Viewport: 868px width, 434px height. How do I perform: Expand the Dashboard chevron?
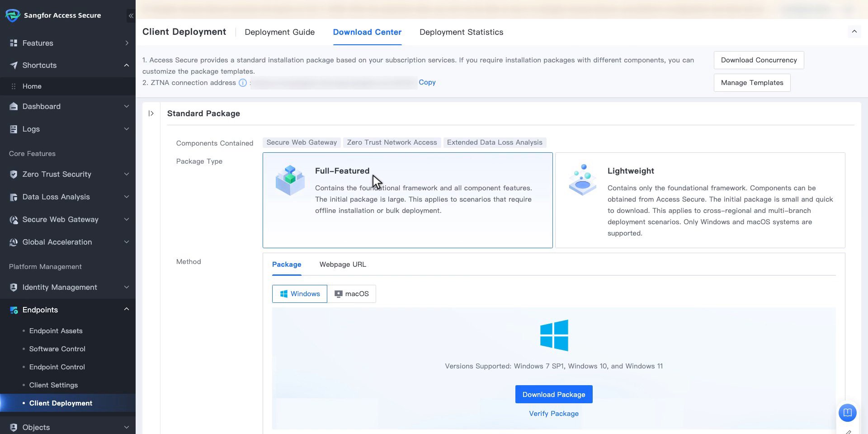click(x=127, y=106)
